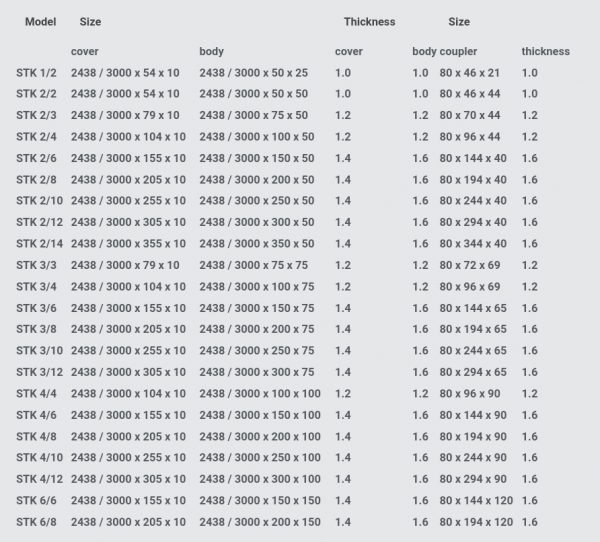Image resolution: width=600 pixels, height=542 pixels.
Task: Select the STK 6/8 model label
Action: click(x=36, y=522)
